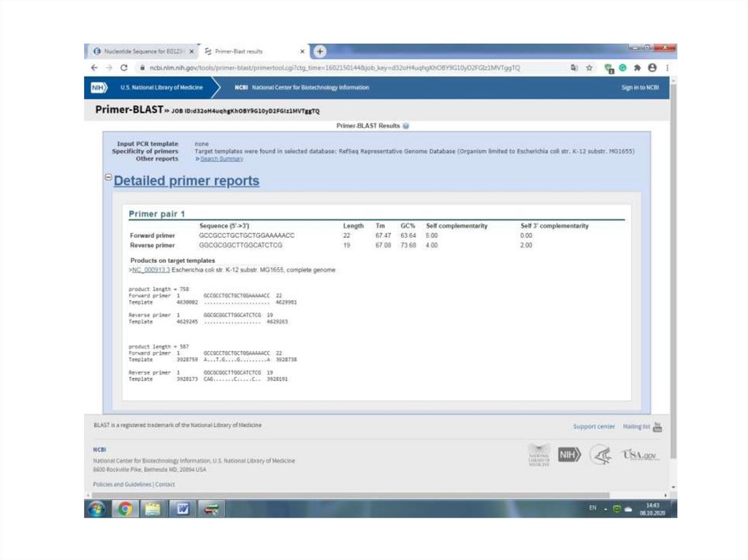Close the Nucleotide Sequence tab
Viewport: 748px width, 560px height.
coord(192,51)
